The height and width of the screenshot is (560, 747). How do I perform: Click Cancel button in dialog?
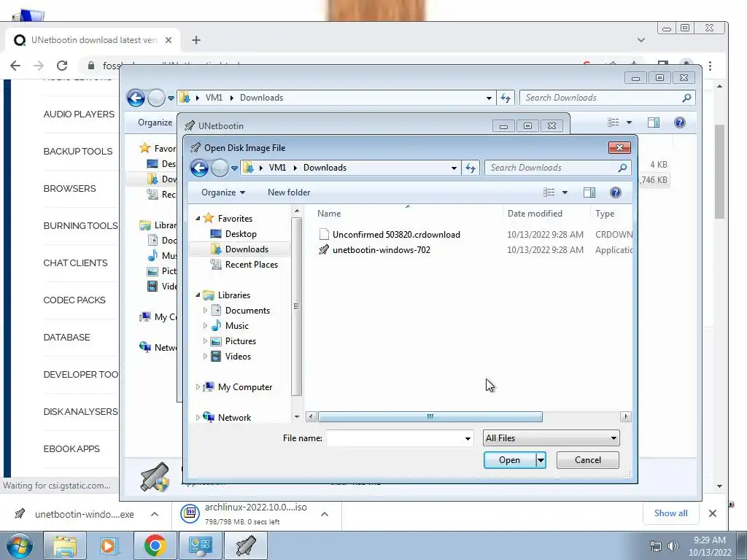[587, 460]
